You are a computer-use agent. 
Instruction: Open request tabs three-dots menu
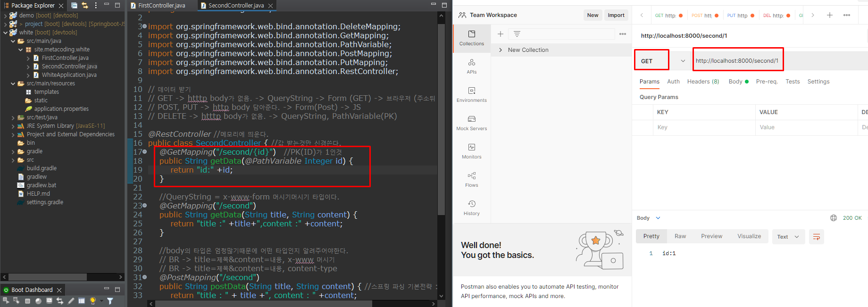[847, 15]
